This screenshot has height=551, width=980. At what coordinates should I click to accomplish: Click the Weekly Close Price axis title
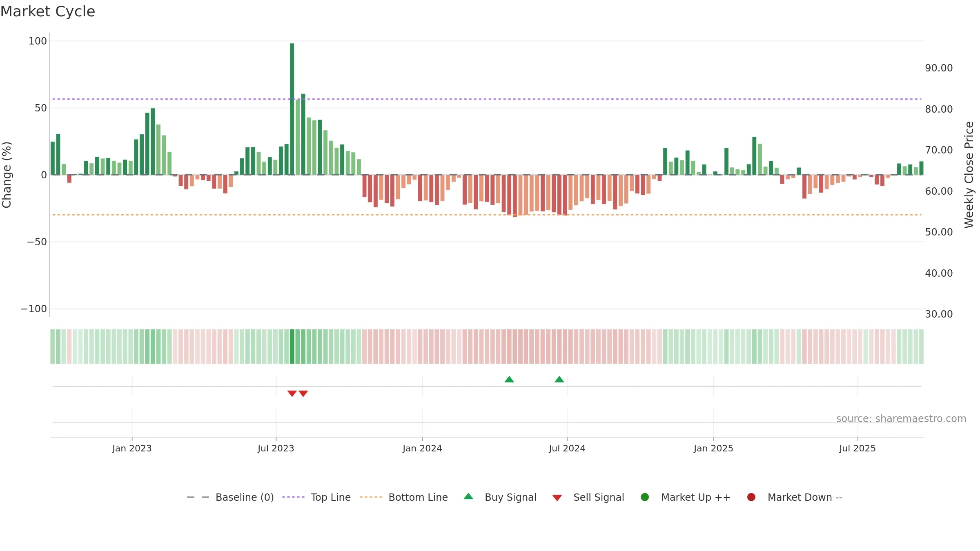969,175
